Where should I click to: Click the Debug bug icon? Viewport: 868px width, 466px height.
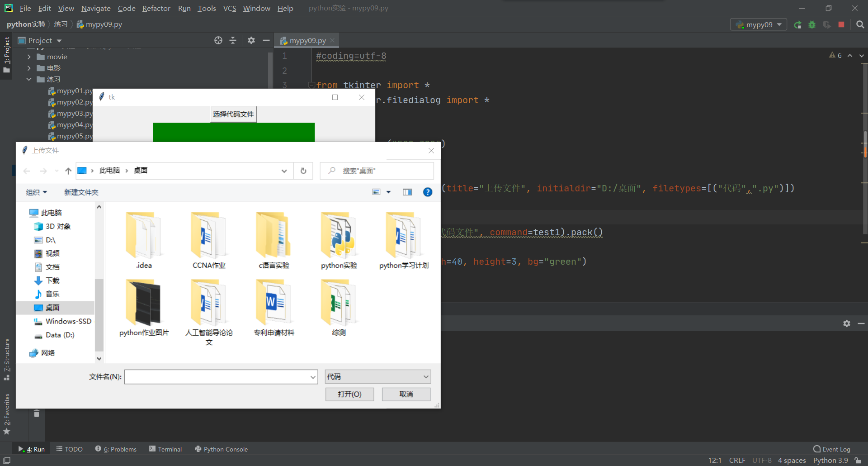[x=812, y=25]
